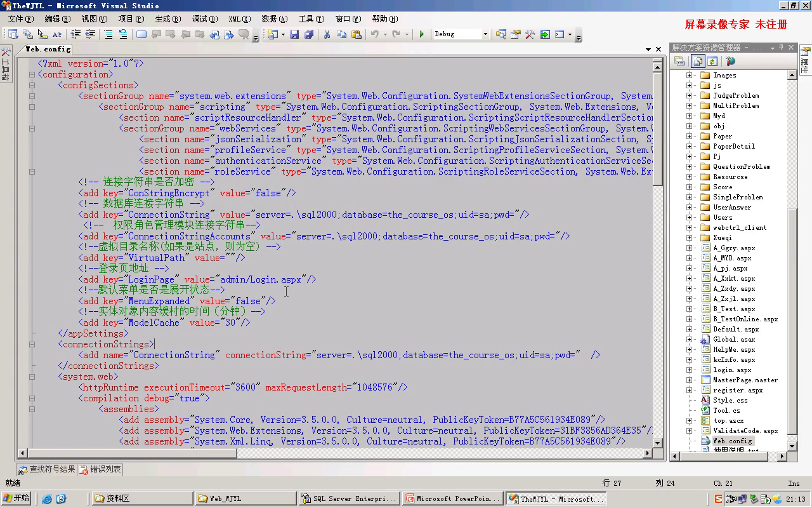Open the 资料区 folder taskbar button
Screen dimensions: 812x508
click(x=142, y=498)
